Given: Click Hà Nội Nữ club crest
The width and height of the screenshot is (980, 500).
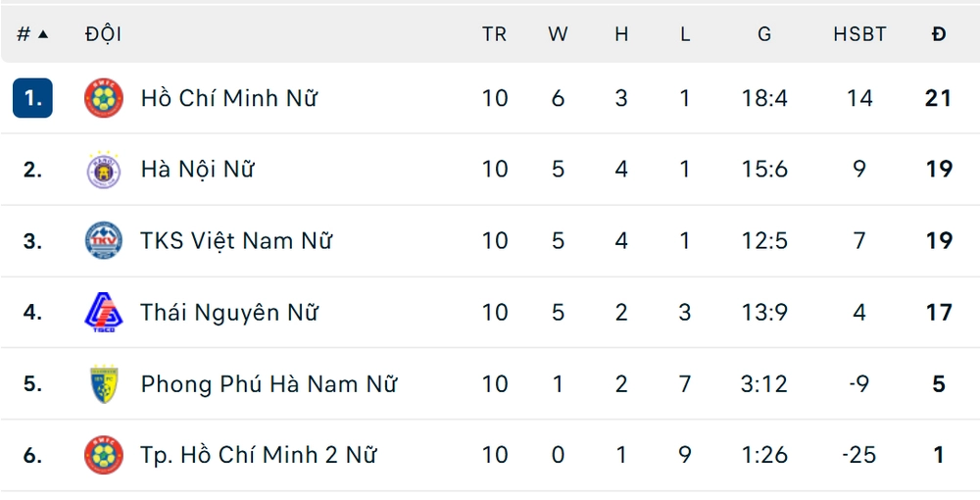Looking at the screenshot, I should [103, 170].
